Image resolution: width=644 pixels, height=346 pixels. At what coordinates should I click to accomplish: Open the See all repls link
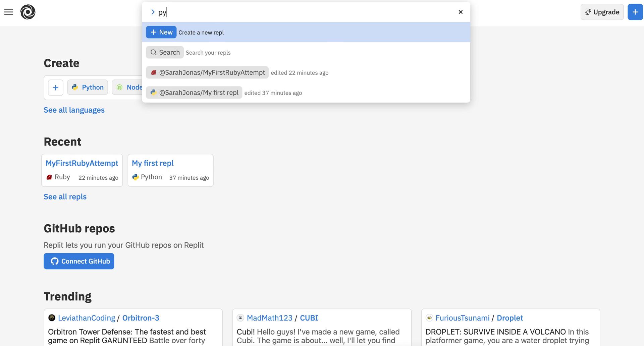pos(65,196)
